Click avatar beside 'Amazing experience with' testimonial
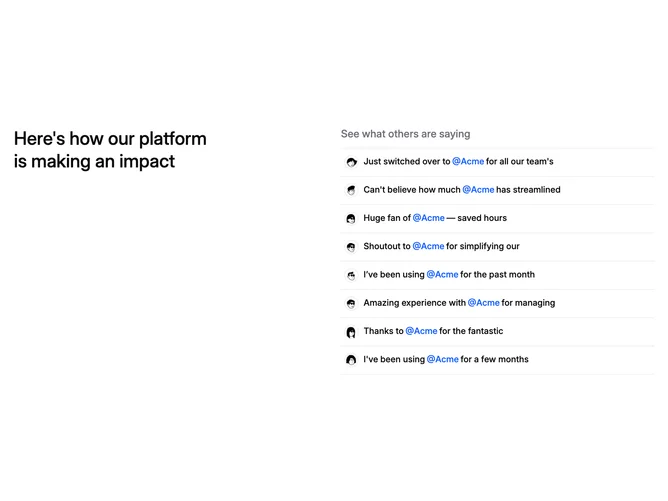This screenshot has width=668, height=501. pyautogui.click(x=351, y=303)
